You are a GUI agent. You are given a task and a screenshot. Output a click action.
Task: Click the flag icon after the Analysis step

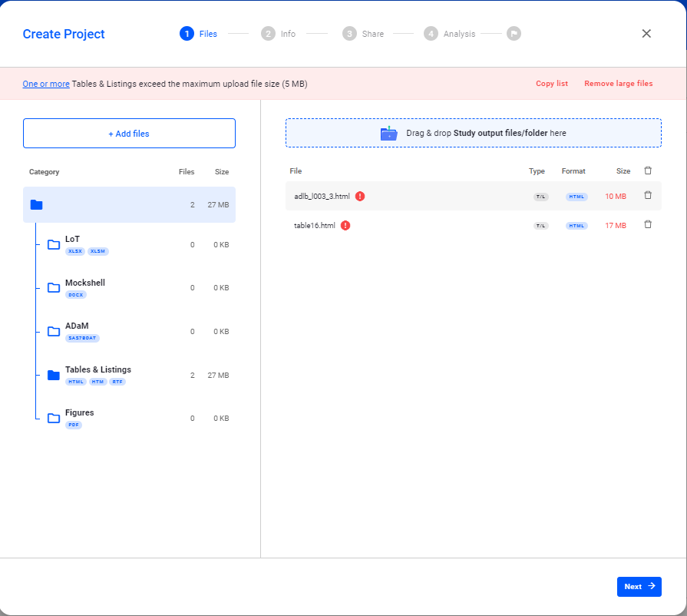tap(513, 33)
